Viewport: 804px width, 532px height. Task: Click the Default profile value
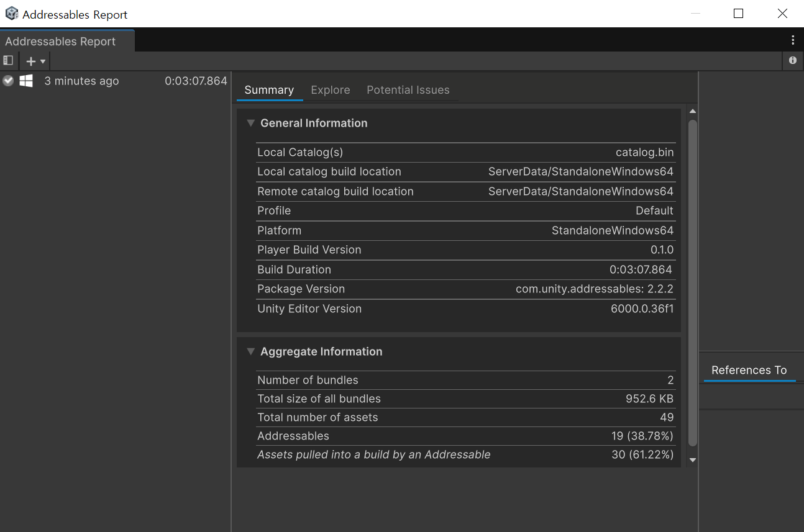click(x=654, y=210)
